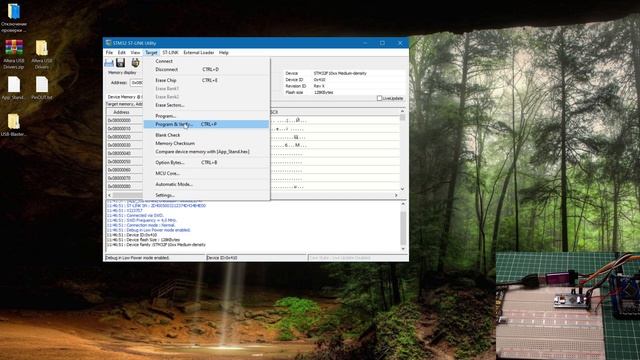Choose Erase Chip menu entry
This screenshot has height=360, width=640.
[x=206, y=80]
